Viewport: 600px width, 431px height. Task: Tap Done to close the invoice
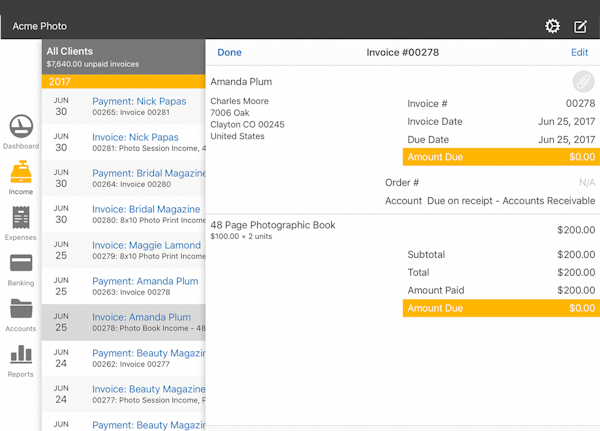tap(229, 52)
